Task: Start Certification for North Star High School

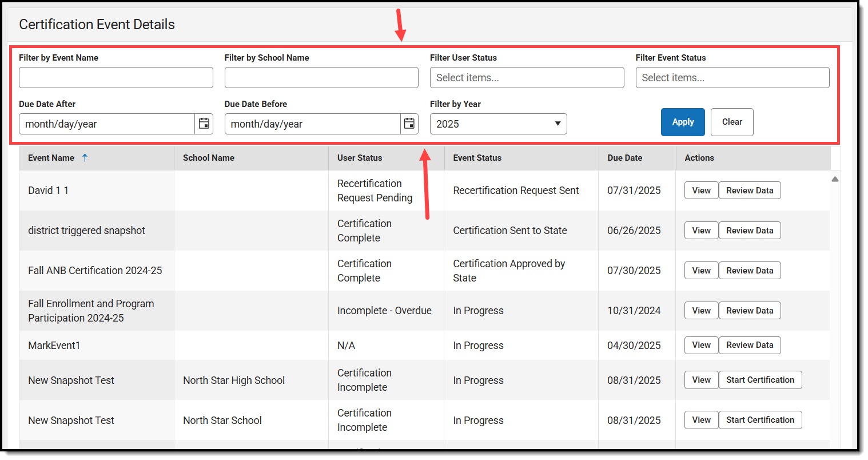Action: [x=760, y=380]
